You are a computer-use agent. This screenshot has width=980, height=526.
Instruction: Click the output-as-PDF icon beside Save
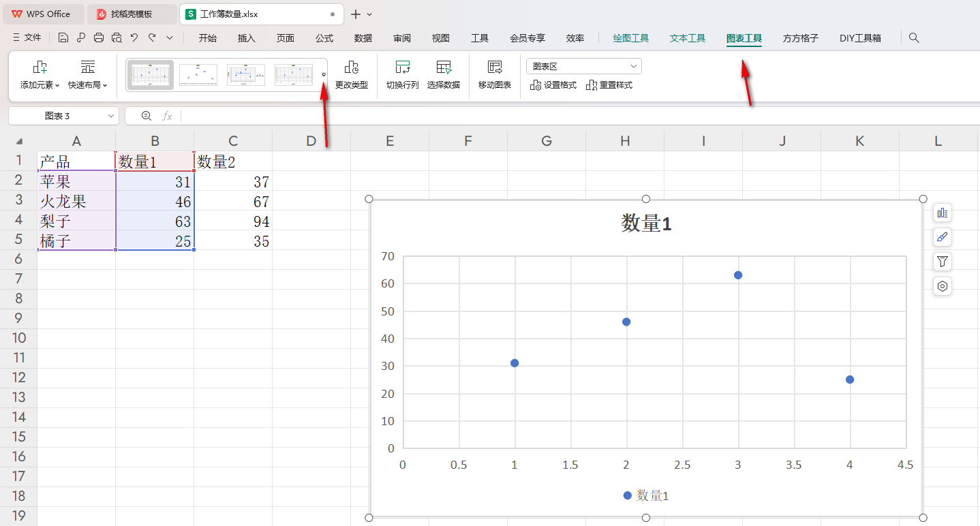81,38
